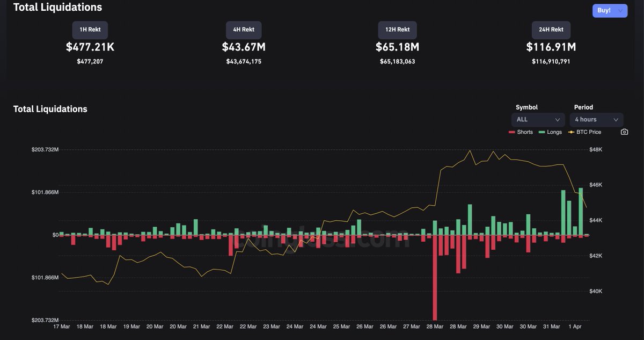Image resolution: width=644 pixels, height=340 pixels.
Task: Click the $477.21K one-hour liquidation value
Action: point(90,47)
